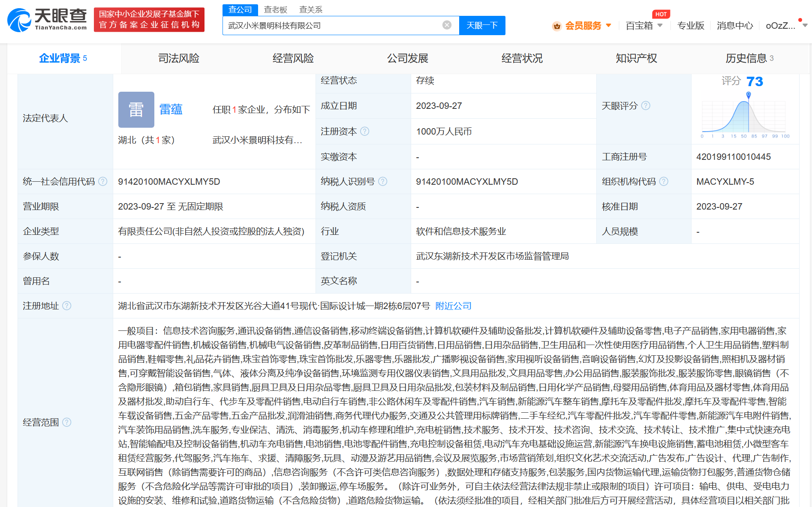Open legal representative 雷蕴 link
Screen dimensions: 812x507
click(x=171, y=110)
